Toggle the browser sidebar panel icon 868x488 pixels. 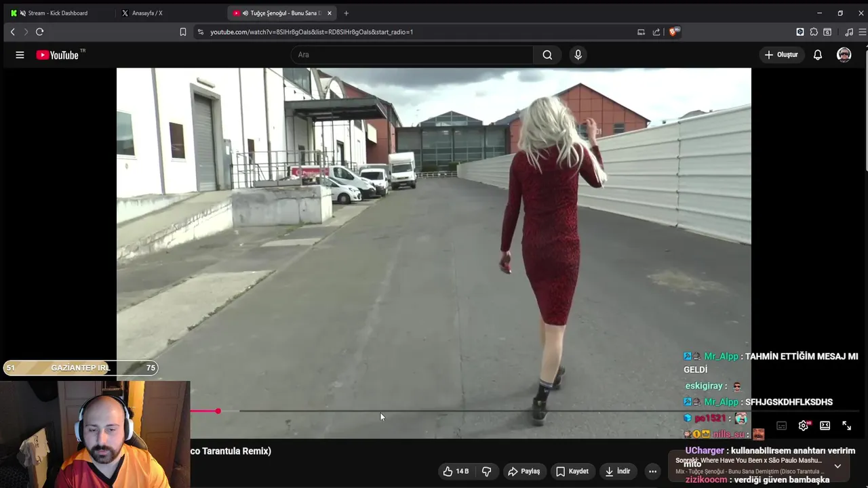[827, 32]
